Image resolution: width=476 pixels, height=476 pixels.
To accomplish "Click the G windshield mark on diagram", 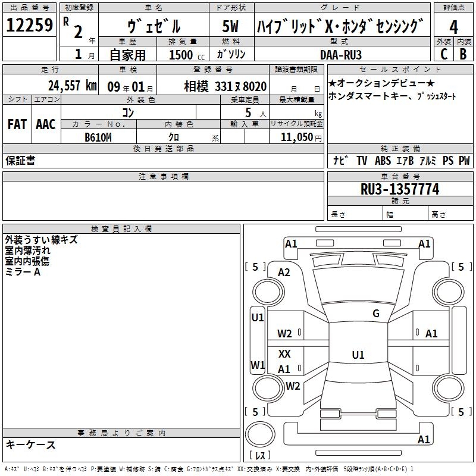I will point(376,313).
